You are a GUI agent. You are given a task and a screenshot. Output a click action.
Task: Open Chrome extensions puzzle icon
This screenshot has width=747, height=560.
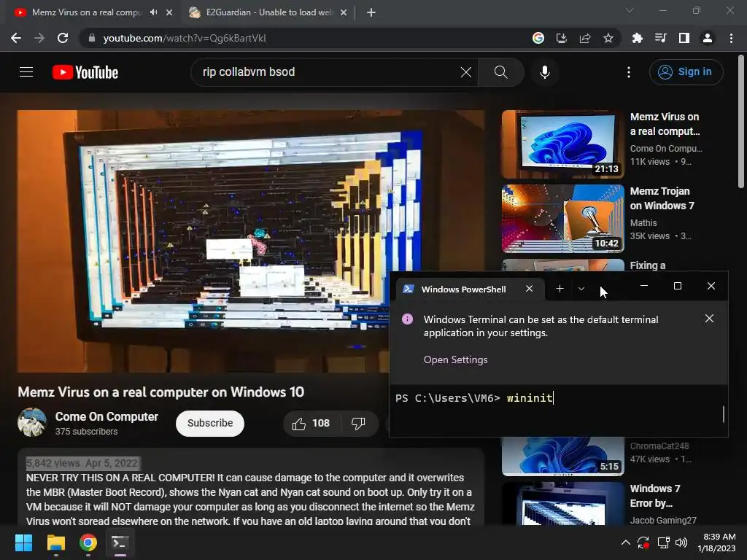pyautogui.click(x=637, y=38)
